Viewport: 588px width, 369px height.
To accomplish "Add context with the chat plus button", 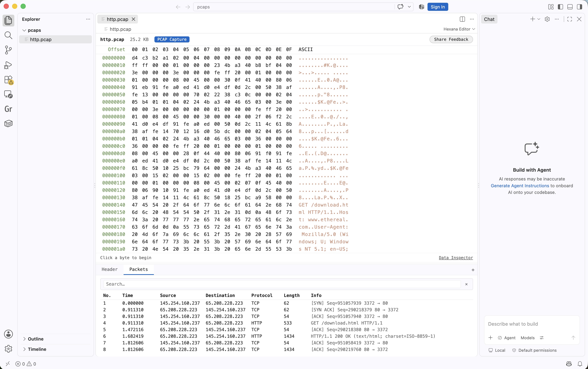I will [490, 338].
